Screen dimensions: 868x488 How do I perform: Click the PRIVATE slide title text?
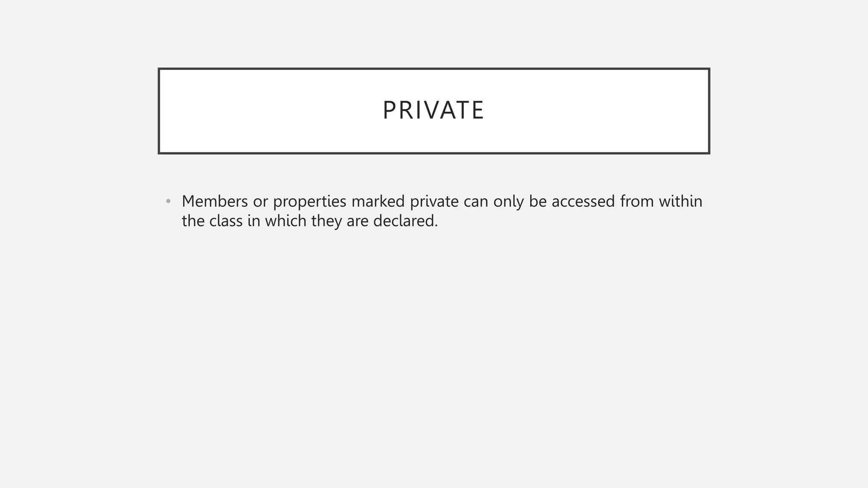pos(433,110)
